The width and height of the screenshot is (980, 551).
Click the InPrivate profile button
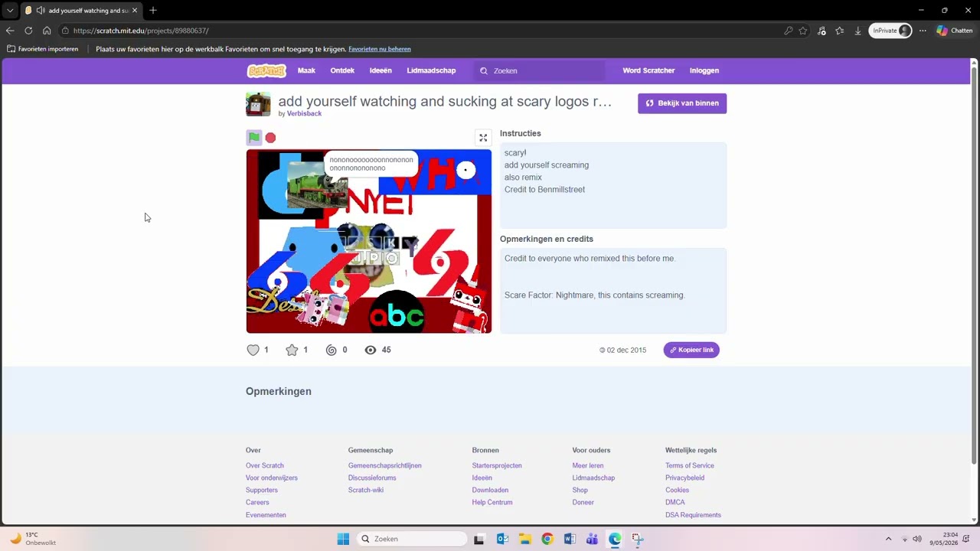click(x=890, y=31)
